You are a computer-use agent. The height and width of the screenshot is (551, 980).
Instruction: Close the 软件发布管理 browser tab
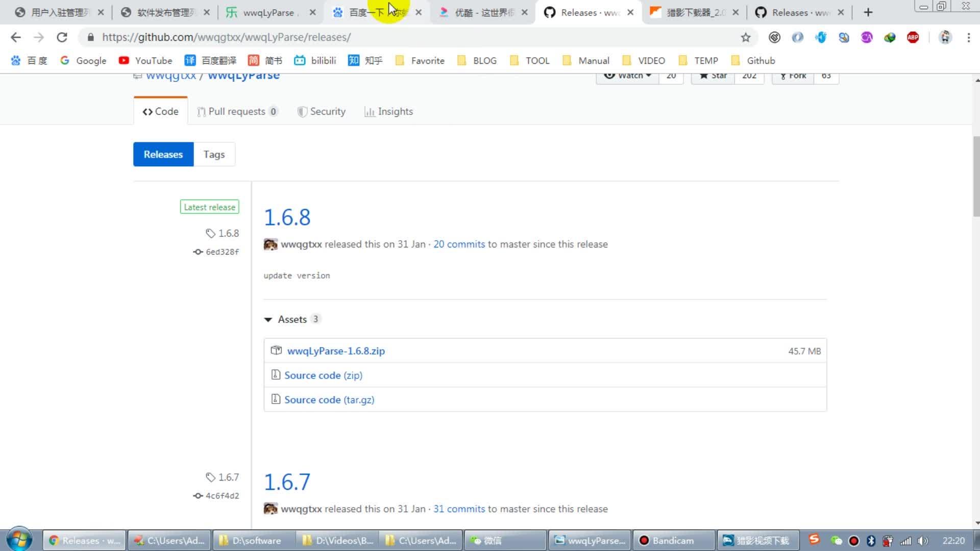click(207, 12)
